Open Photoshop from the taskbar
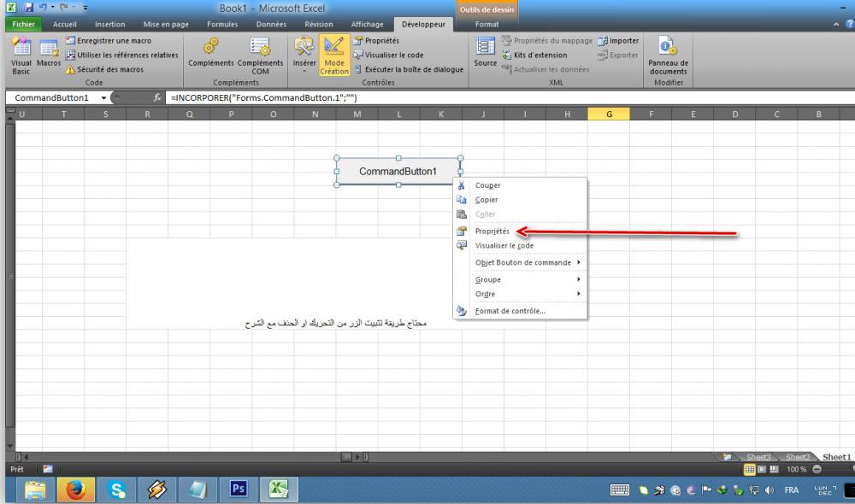The image size is (855, 504). 239,489
